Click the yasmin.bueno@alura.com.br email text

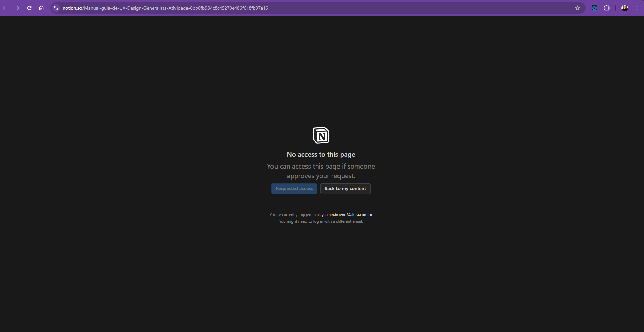(347, 215)
